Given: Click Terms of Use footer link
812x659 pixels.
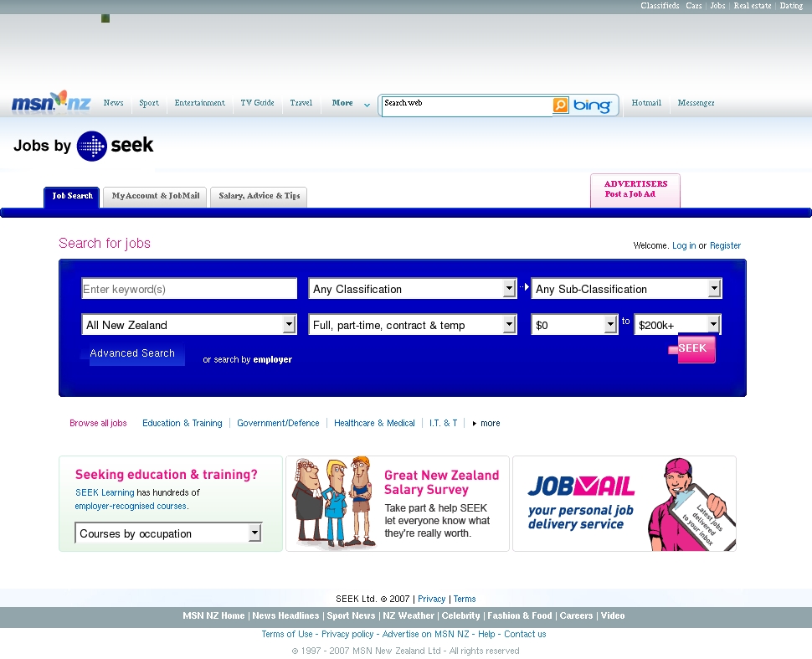Looking at the screenshot, I should tap(287, 634).
